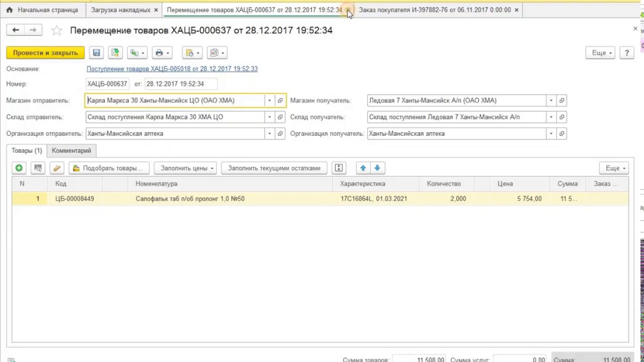Add a row with green plus icon
Viewport: 644px width, 362px height.
click(19, 168)
